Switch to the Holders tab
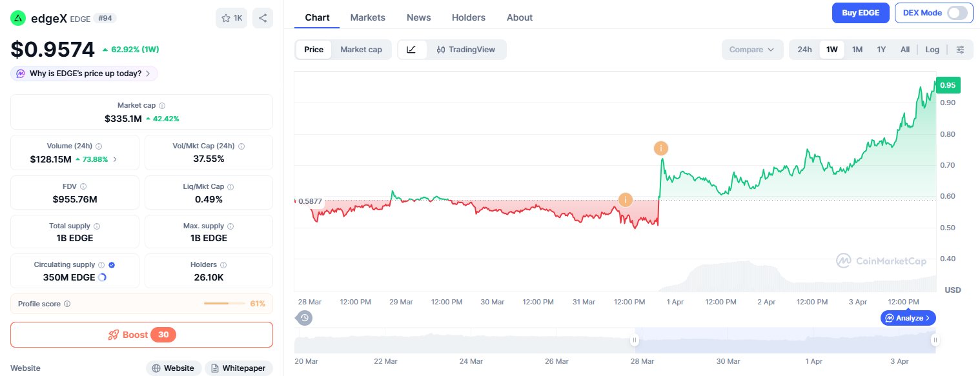Viewport: 980px width, 376px height. coord(469,17)
